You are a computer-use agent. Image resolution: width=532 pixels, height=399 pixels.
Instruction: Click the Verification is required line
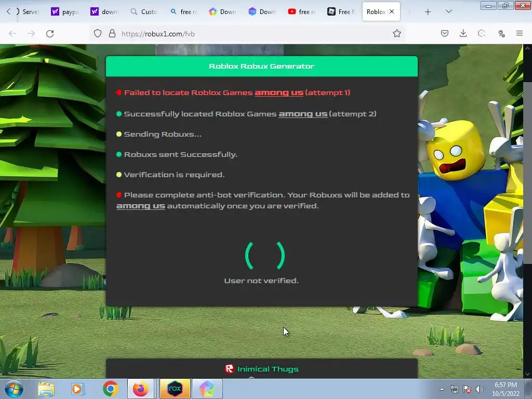174,175
